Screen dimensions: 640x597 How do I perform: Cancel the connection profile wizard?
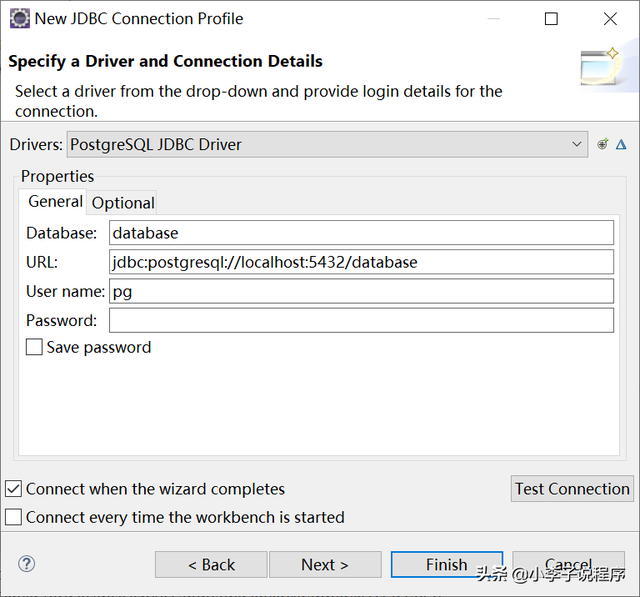[568, 565]
